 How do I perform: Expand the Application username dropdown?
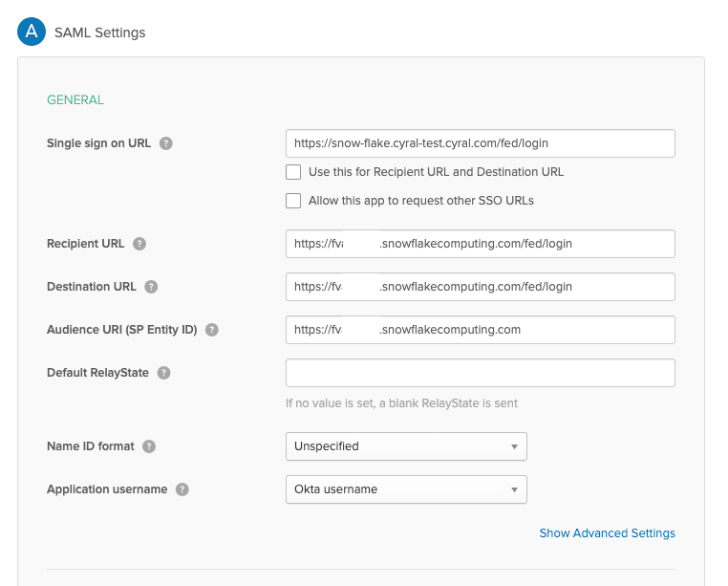pos(406,489)
